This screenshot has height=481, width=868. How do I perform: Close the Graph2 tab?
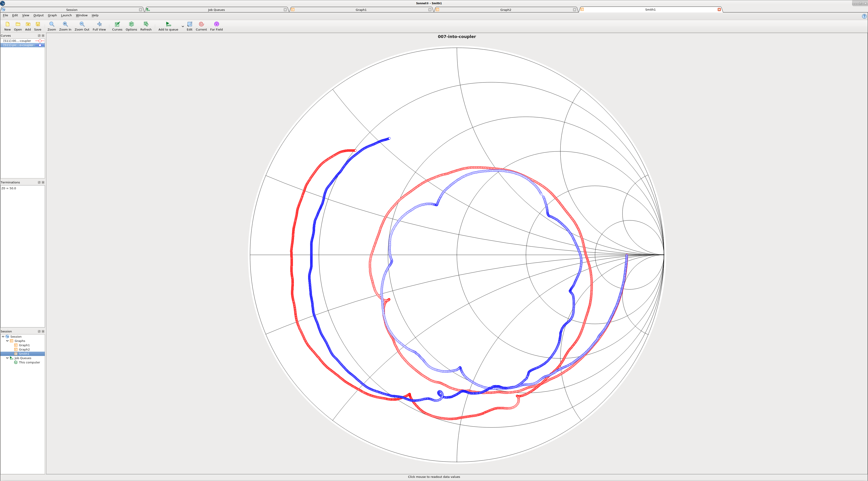click(575, 10)
